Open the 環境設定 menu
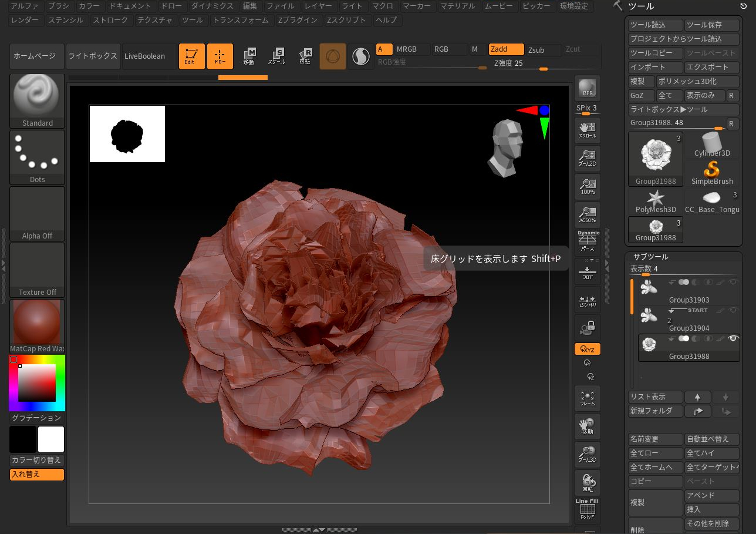756x534 pixels. click(573, 6)
